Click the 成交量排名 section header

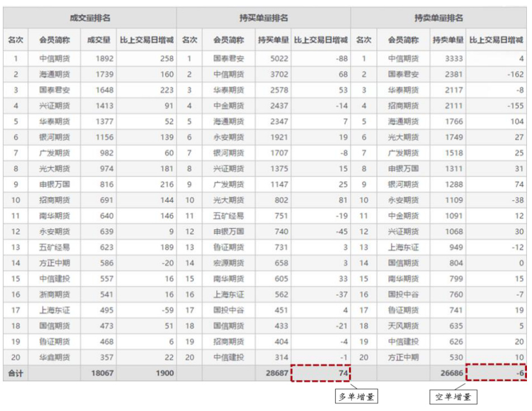(90, 18)
